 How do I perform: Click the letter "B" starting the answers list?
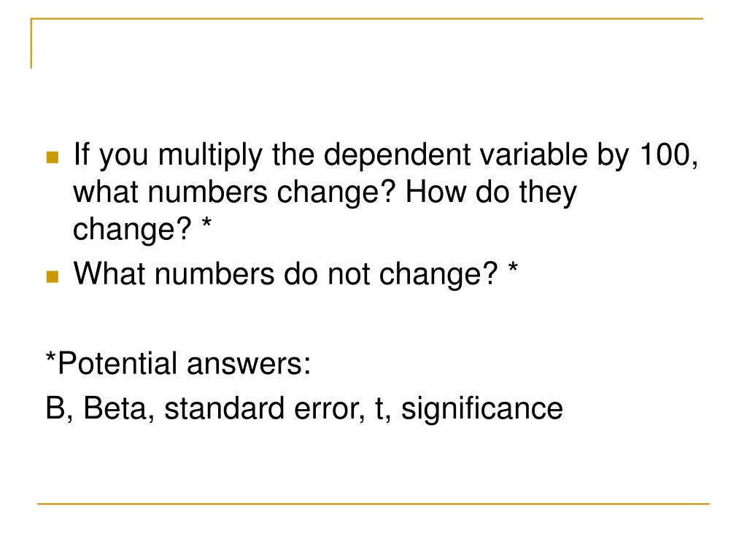(55, 408)
